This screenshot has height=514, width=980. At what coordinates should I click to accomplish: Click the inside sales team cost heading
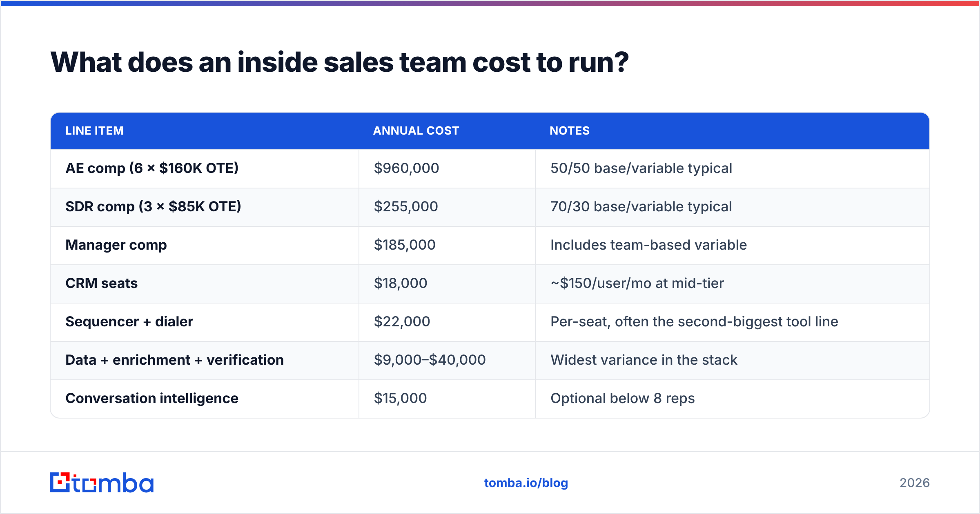coord(339,62)
